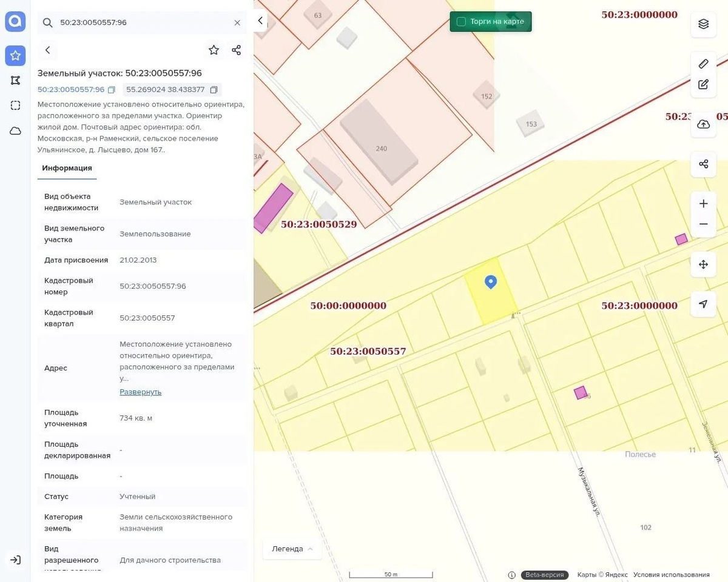The image size is (728, 582).
Task: Click the map share button
Action: 703,164
